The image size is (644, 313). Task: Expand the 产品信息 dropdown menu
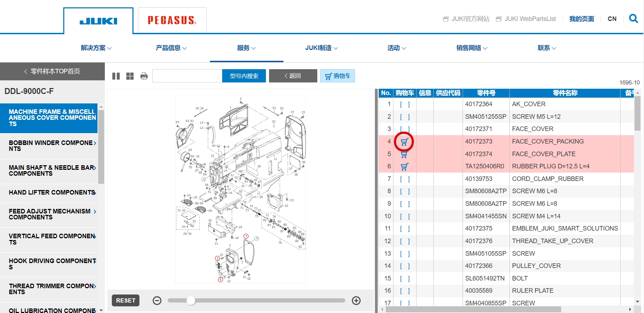pyautogui.click(x=171, y=48)
